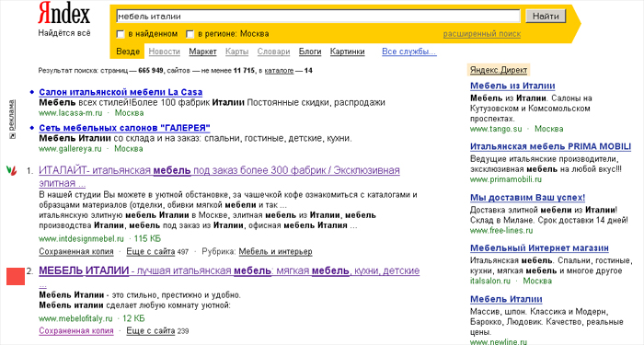Image resolution: width=644 pixels, height=345 pixels.
Task: Open the 'Мебель Италии' Direct ad title
Action: 506,299
